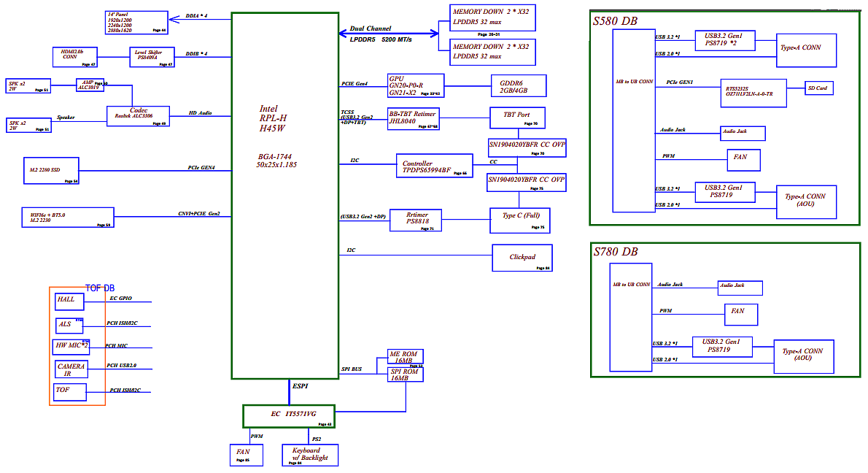Screen dimensions: 868x473
Task: Click the SPI ROM 16MB block
Action: click(x=406, y=375)
